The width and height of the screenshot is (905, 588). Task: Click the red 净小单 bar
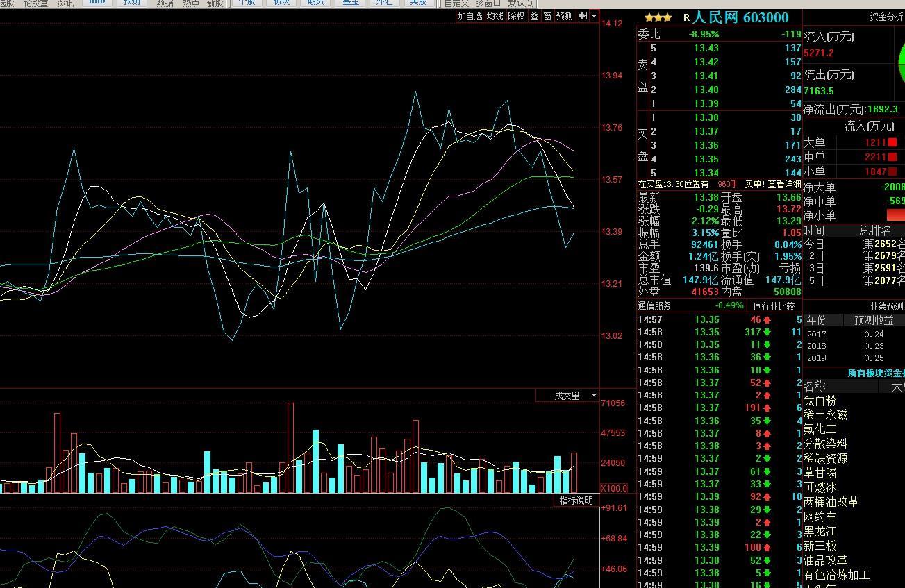(896, 215)
